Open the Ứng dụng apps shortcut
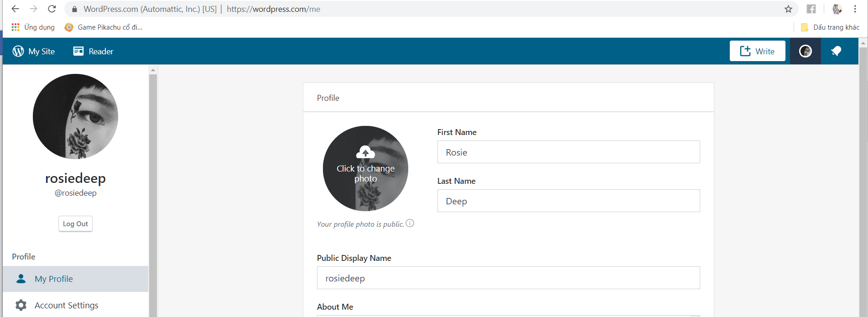The image size is (868, 317). coord(33,27)
